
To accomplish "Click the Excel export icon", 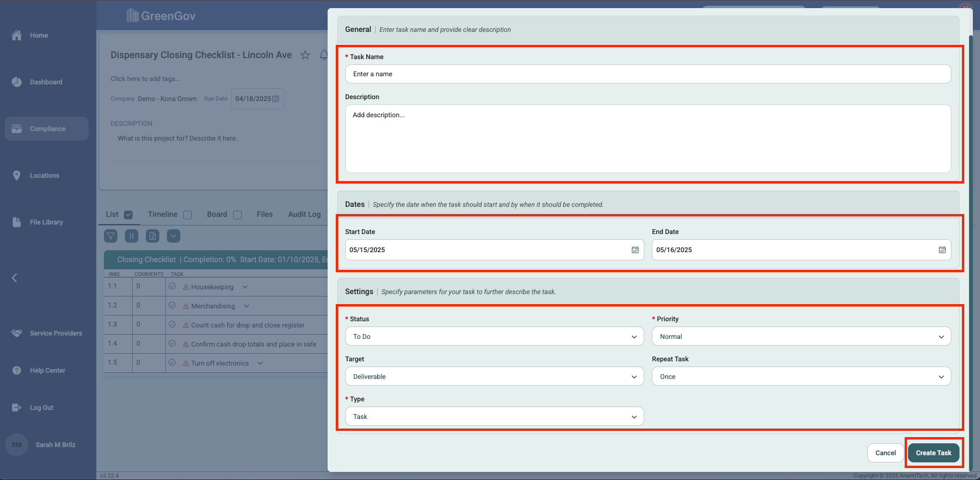I will tap(153, 236).
